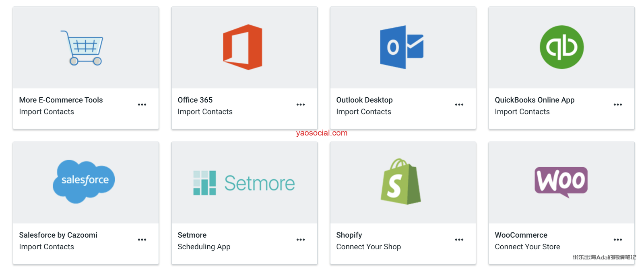Open the Office 365 three-dot menu
644x267 pixels.
pos(301,105)
